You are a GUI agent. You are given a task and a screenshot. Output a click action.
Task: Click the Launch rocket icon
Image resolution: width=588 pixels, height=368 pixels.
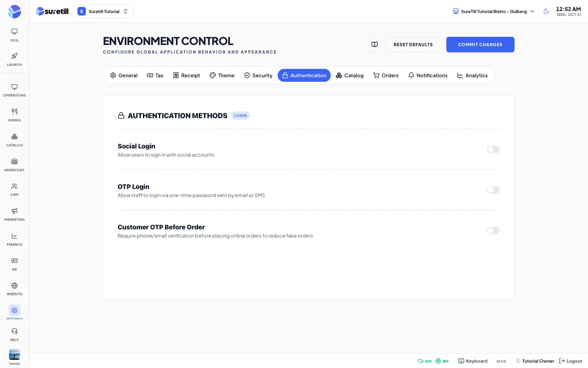pyautogui.click(x=14, y=56)
